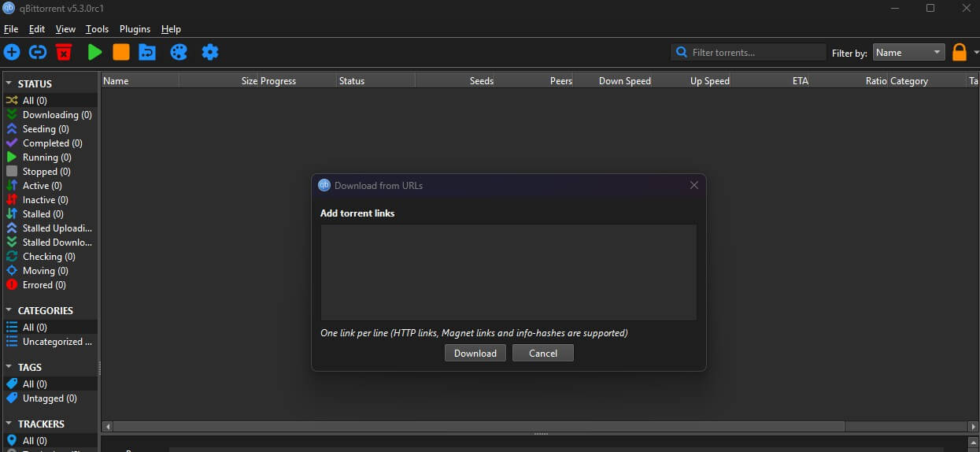Click the orange lock UI icon
Screen dimensions: 980x452
tap(959, 53)
